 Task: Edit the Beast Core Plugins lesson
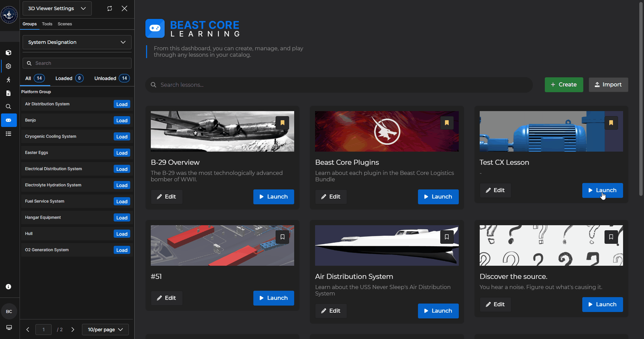point(331,197)
